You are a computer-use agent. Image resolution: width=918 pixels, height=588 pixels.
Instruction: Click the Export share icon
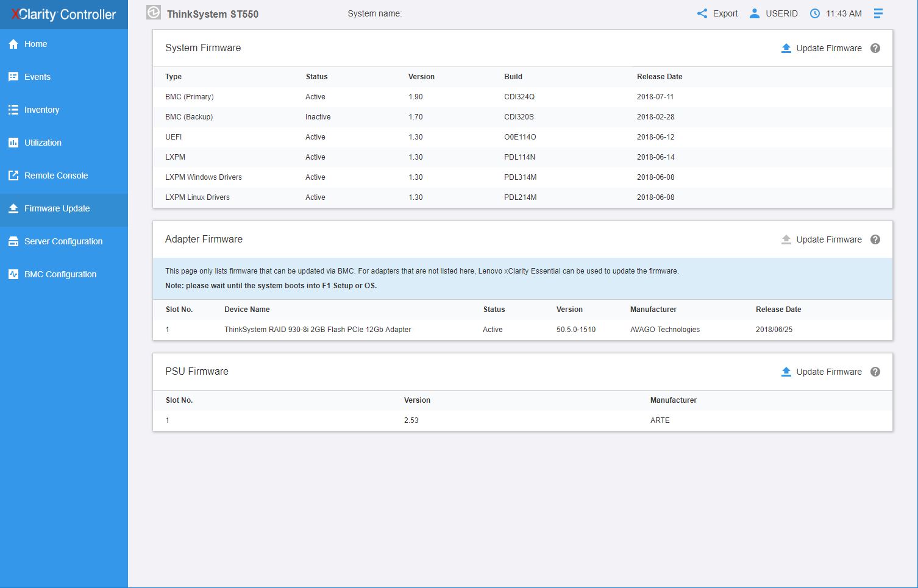702,13
